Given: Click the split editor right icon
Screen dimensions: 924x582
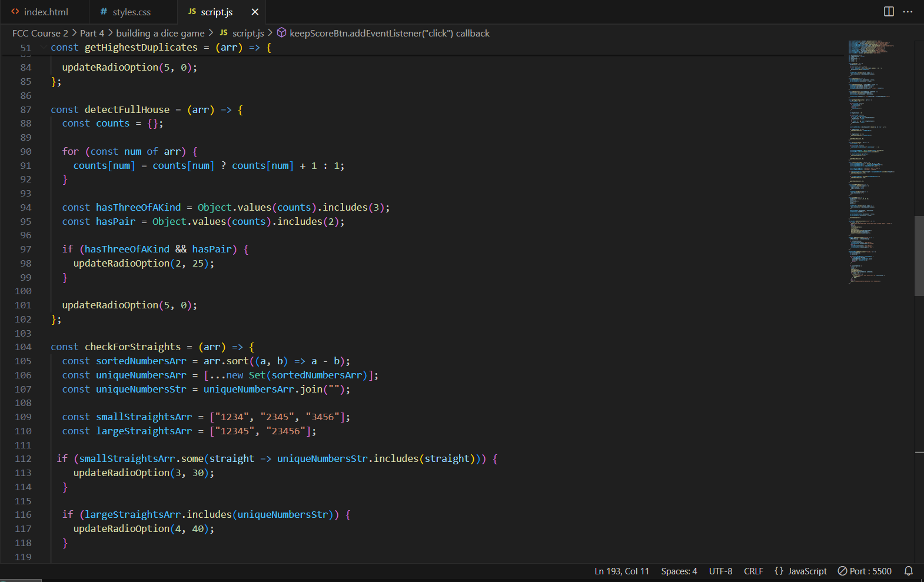Looking at the screenshot, I should pos(889,12).
